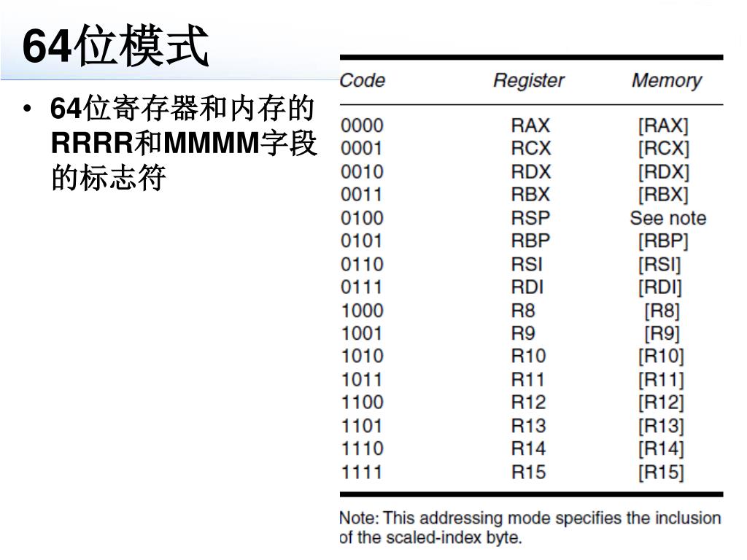Select code cell "1011"

pos(362,379)
